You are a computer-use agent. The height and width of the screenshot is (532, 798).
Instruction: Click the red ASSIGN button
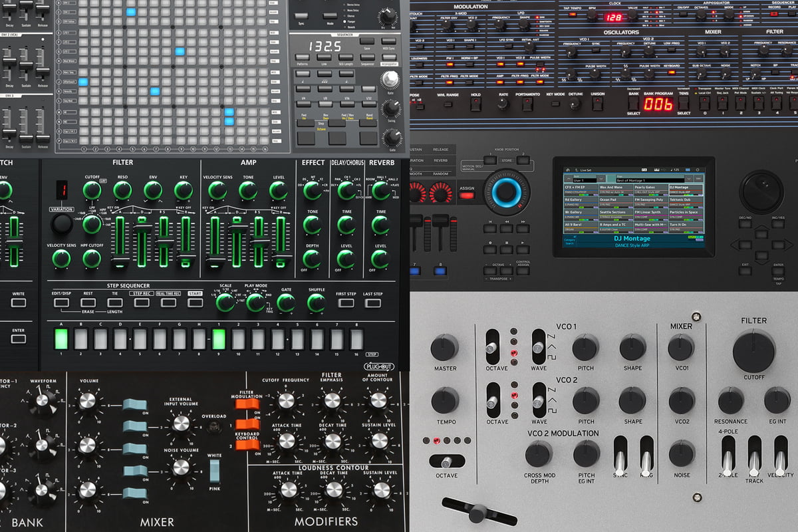point(467,196)
